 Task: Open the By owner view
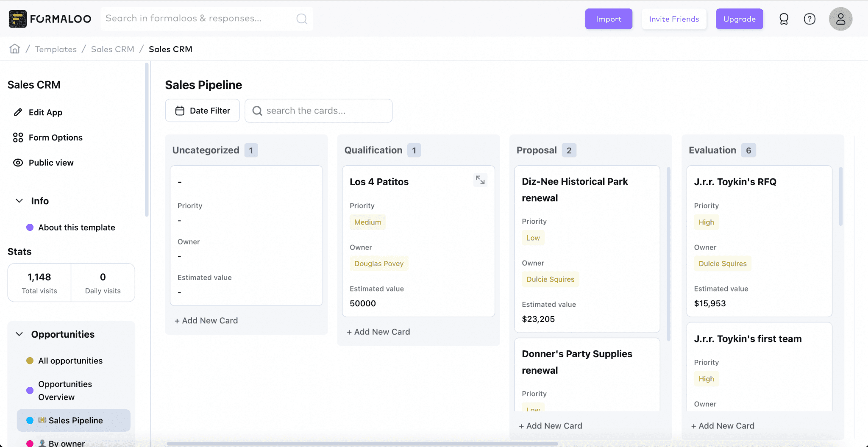pyautogui.click(x=61, y=443)
